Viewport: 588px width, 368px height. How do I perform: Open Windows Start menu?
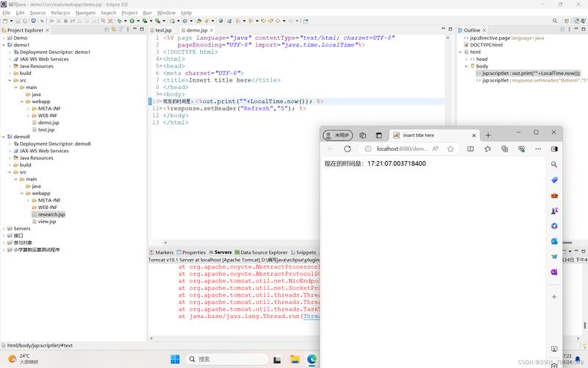(x=175, y=359)
